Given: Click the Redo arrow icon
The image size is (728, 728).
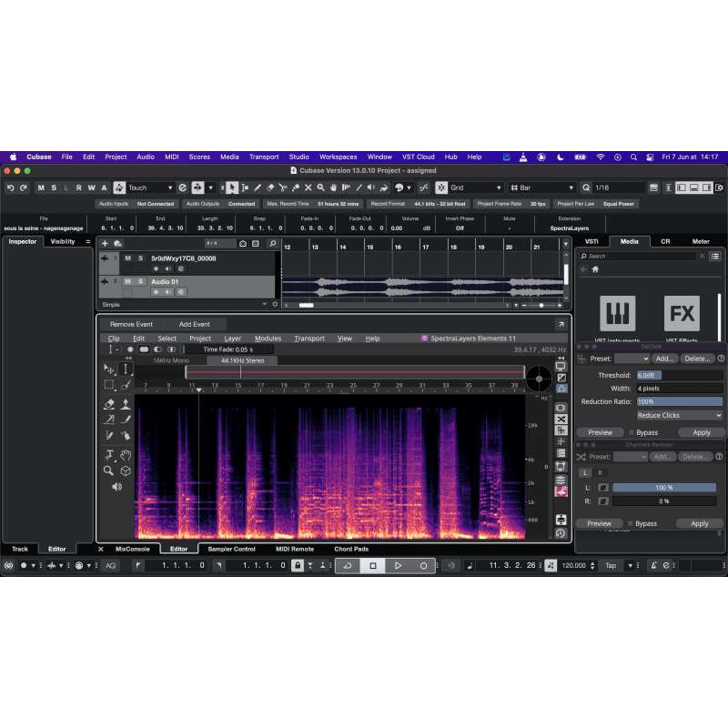Looking at the screenshot, I should tap(24, 187).
